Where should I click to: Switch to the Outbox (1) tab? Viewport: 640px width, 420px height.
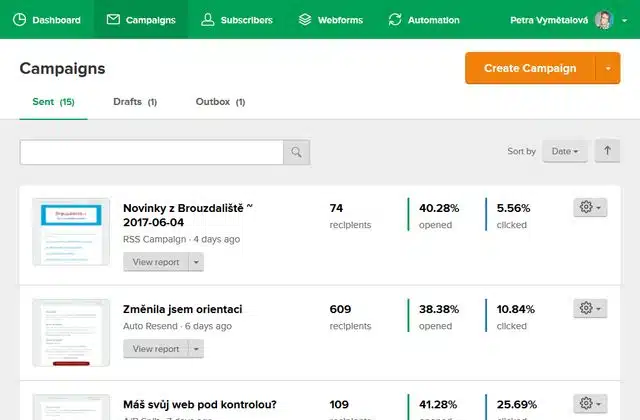coord(220,102)
